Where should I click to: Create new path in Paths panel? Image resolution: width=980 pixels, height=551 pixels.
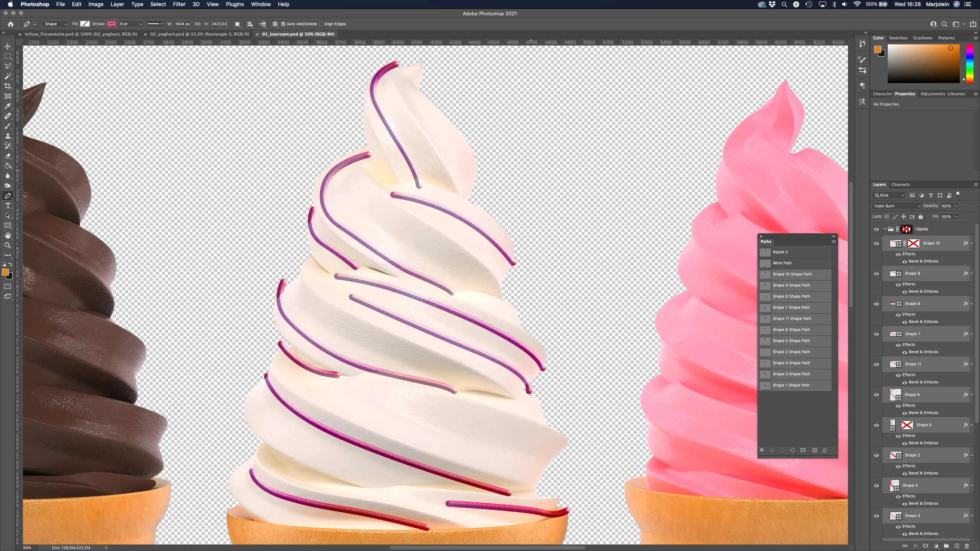[815, 450]
